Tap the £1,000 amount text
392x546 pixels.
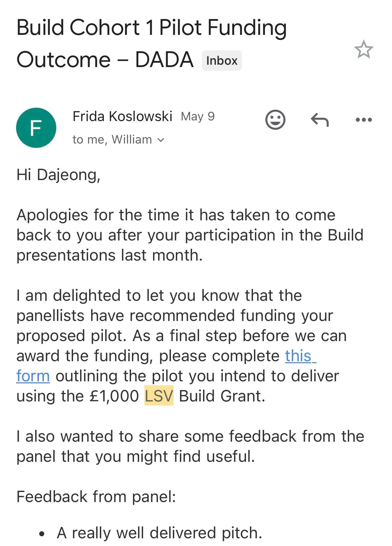tap(114, 396)
